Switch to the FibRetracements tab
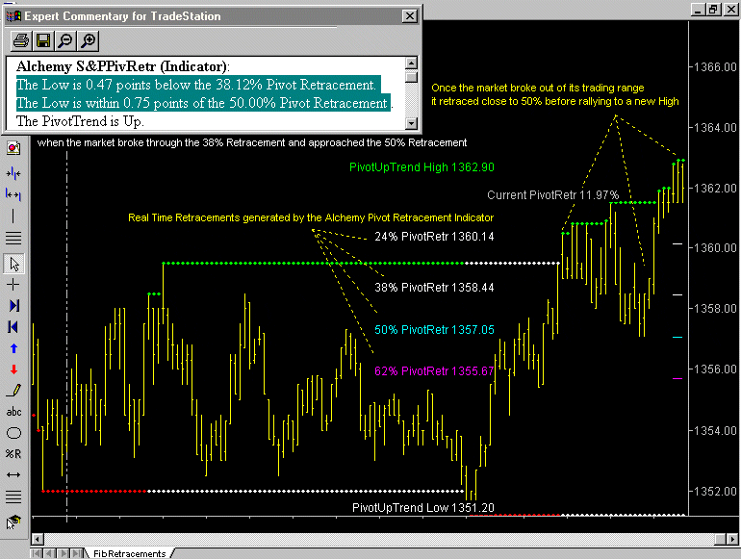Viewport: 741px width, 560px height. (129, 553)
